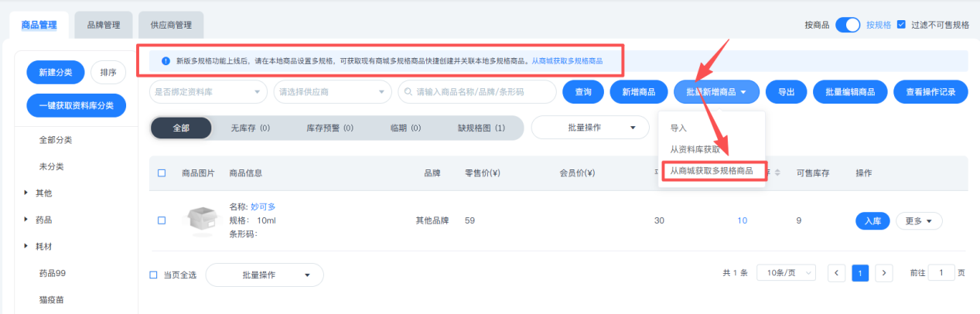Check the 当页全选 checkbox
This screenshot has height=314, width=980.
pyautogui.click(x=154, y=275)
